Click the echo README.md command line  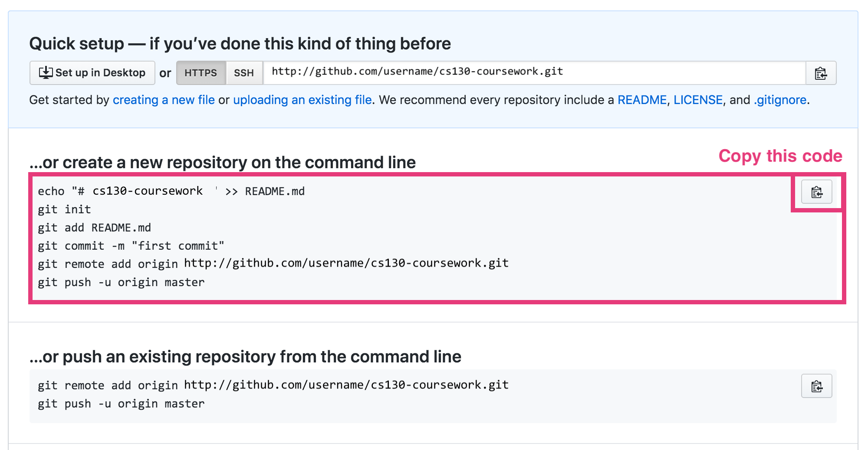(x=171, y=191)
